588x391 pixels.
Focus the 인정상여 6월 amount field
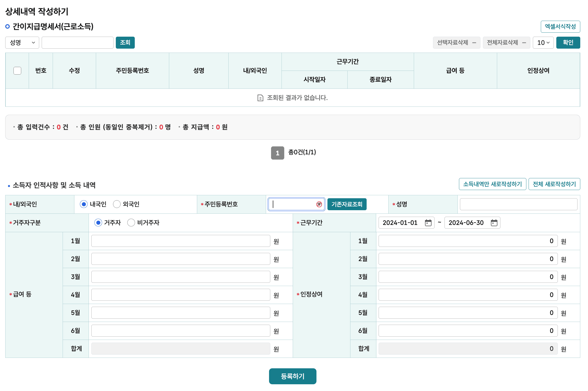pos(468,331)
